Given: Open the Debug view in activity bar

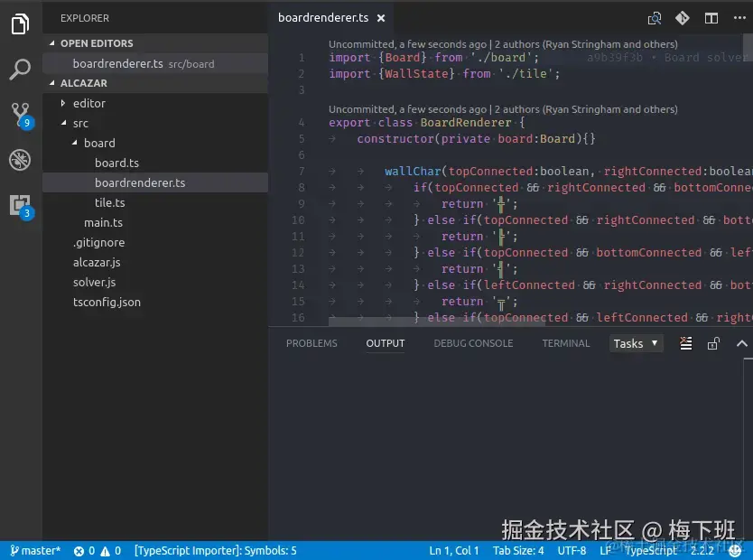Looking at the screenshot, I should point(20,160).
